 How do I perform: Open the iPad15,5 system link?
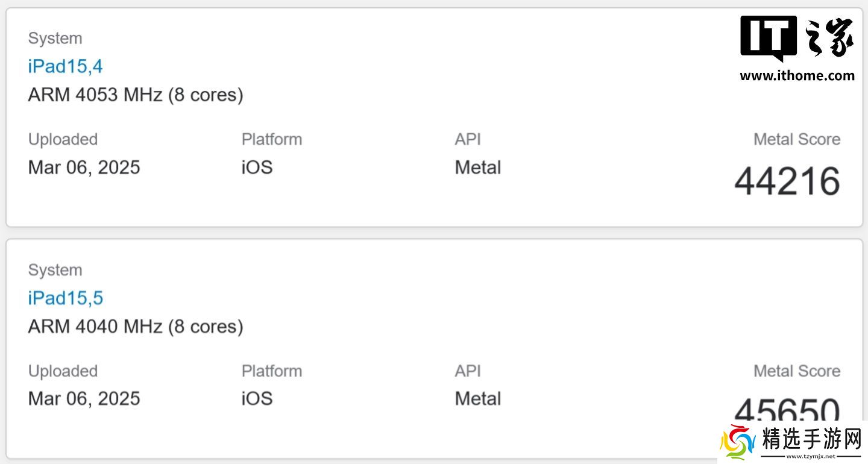coord(65,298)
